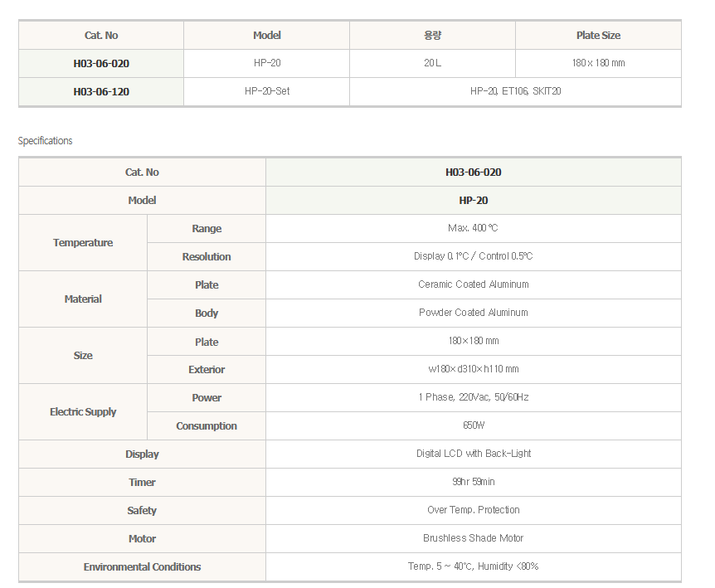Select the 'Motor' row label
Screen dimensions: 715x588
[x=143, y=539]
